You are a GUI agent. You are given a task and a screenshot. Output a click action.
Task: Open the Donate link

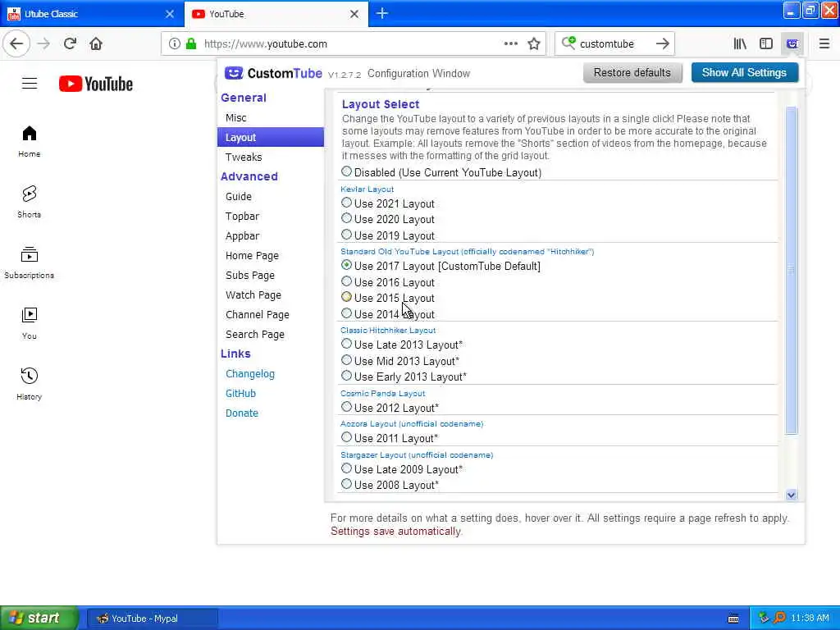click(x=242, y=413)
